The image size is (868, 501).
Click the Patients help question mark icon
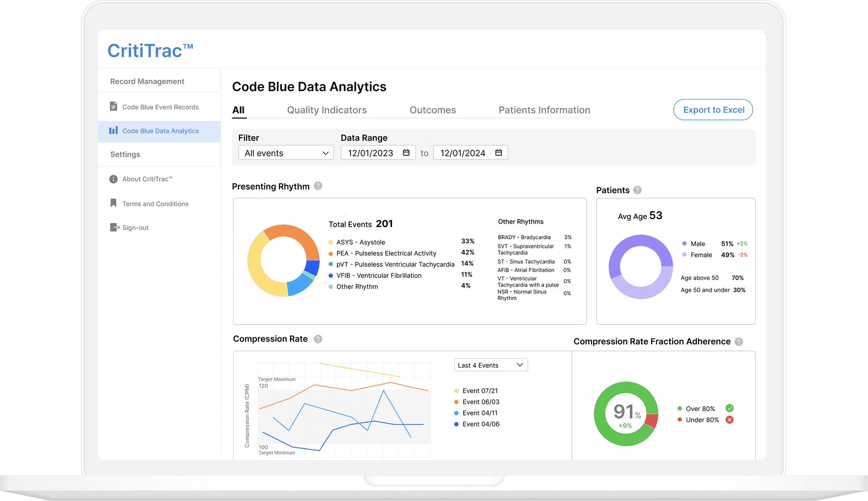(x=638, y=190)
